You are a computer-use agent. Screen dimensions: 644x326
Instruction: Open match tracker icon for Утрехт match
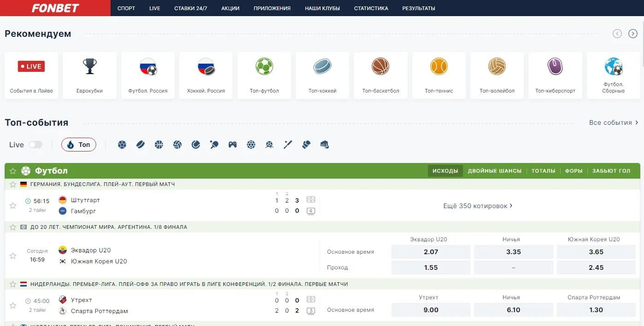[311, 300]
